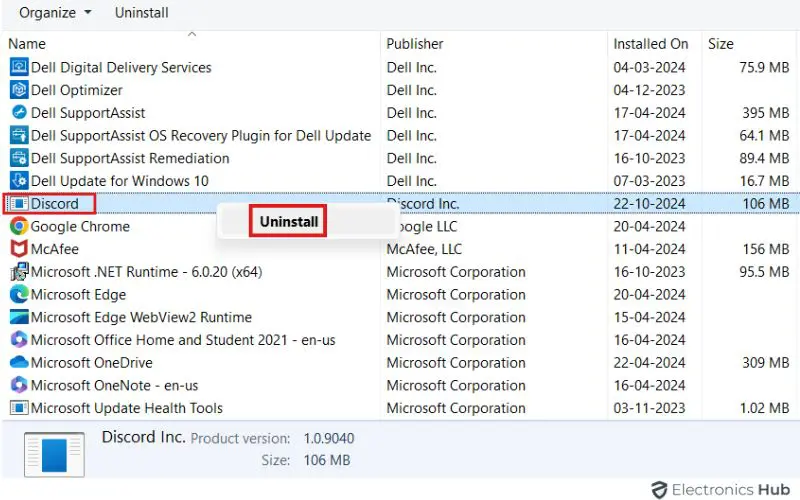Click the Dell Update for Windows 10 icon
Viewport: 800px width, 500px height.
pos(19,181)
